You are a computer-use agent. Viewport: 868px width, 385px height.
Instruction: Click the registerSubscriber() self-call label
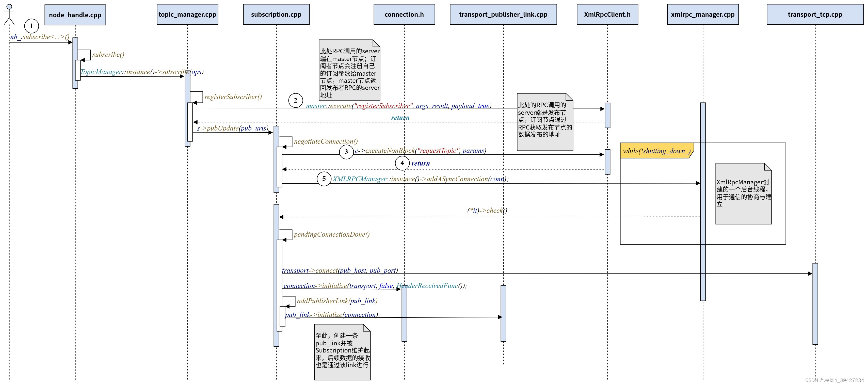(x=233, y=97)
